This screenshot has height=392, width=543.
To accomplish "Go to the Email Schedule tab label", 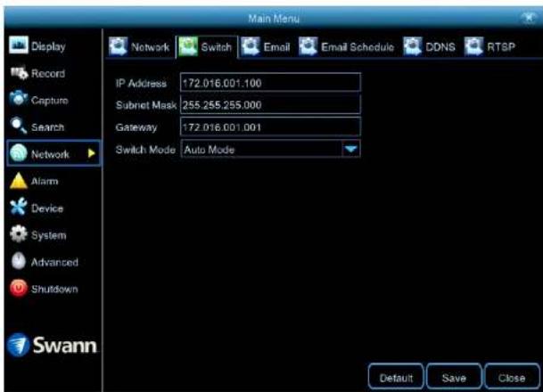I will tap(358, 47).
